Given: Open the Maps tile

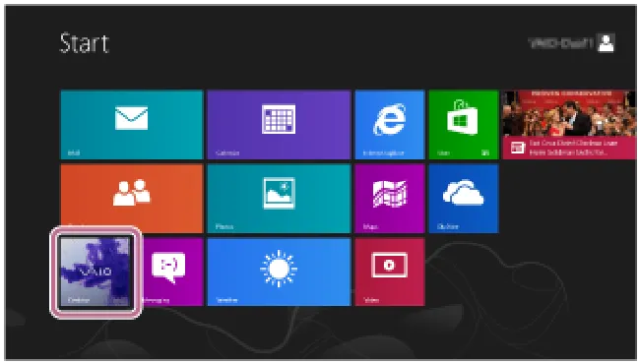Looking at the screenshot, I should coord(390,198).
